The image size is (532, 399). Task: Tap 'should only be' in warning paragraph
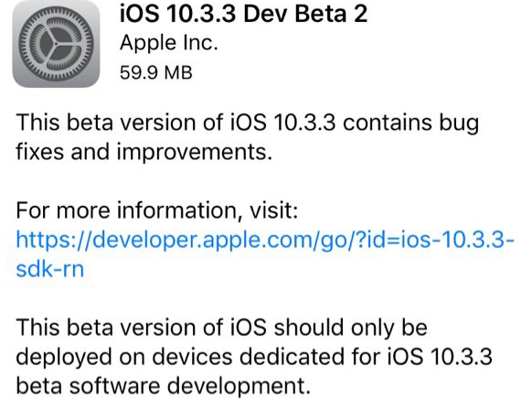coord(350,328)
